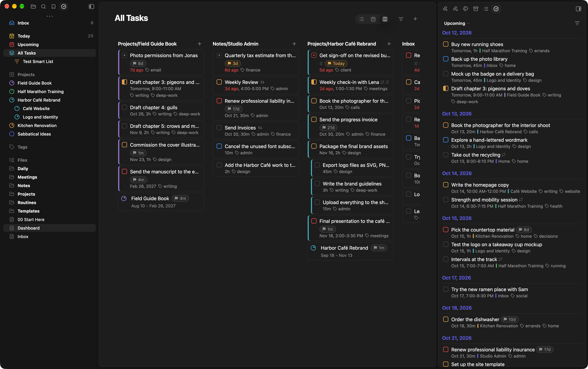Check off Weekly Review task

click(x=219, y=82)
